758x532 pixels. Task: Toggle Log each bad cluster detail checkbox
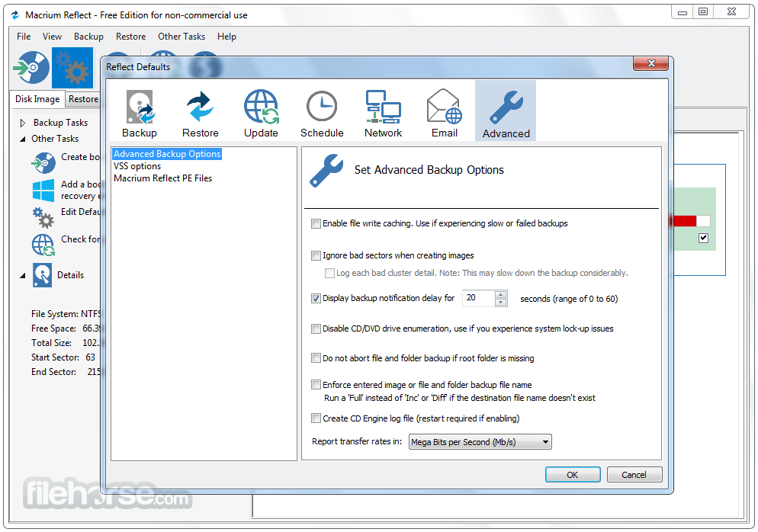point(329,273)
